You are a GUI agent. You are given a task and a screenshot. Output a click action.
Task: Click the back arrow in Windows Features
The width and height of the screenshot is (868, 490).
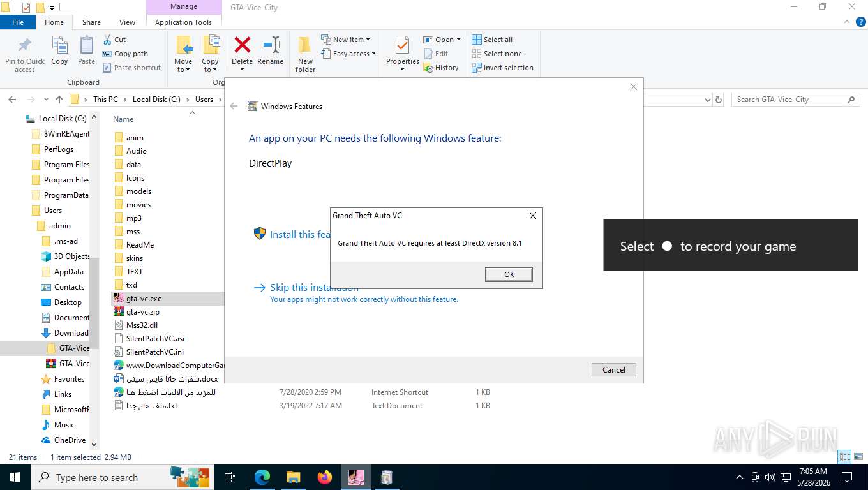234,107
